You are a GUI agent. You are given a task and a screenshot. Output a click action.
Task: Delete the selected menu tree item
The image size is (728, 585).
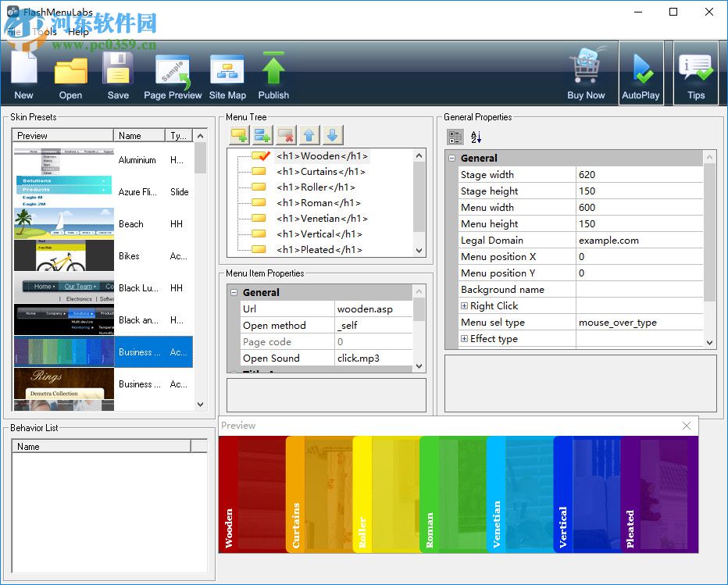tap(286, 135)
